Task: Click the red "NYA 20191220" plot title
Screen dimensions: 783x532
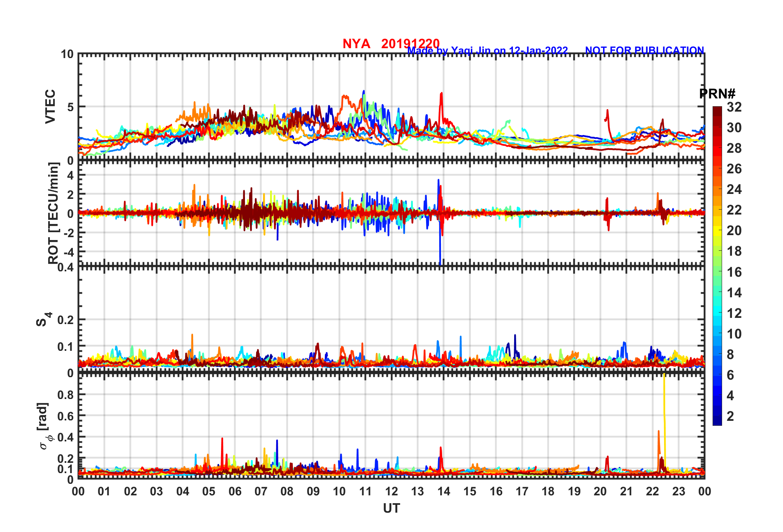Action: (x=391, y=43)
